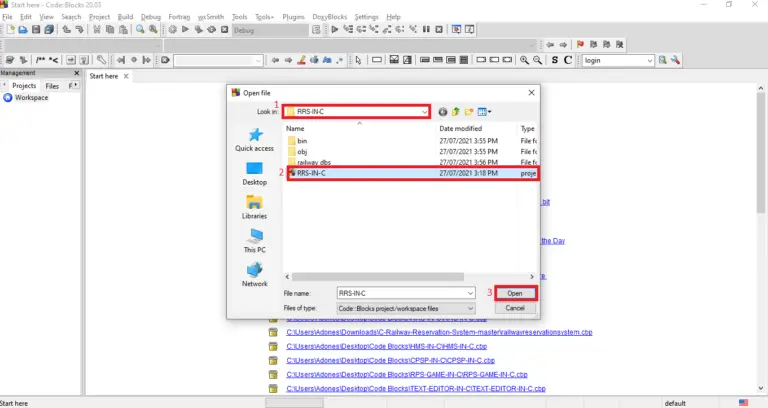Go back to the last visited folder
The width and height of the screenshot is (768, 408).
(x=443, y=112)
